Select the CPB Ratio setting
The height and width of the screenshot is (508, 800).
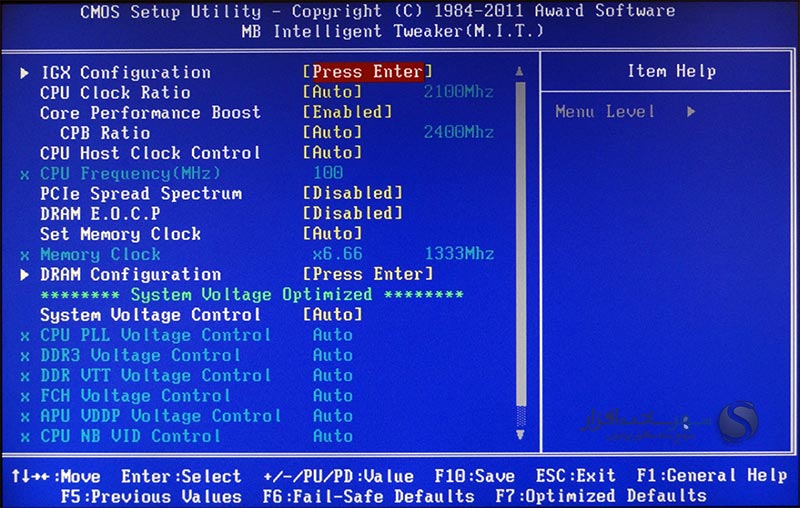(x=105, y=133)
